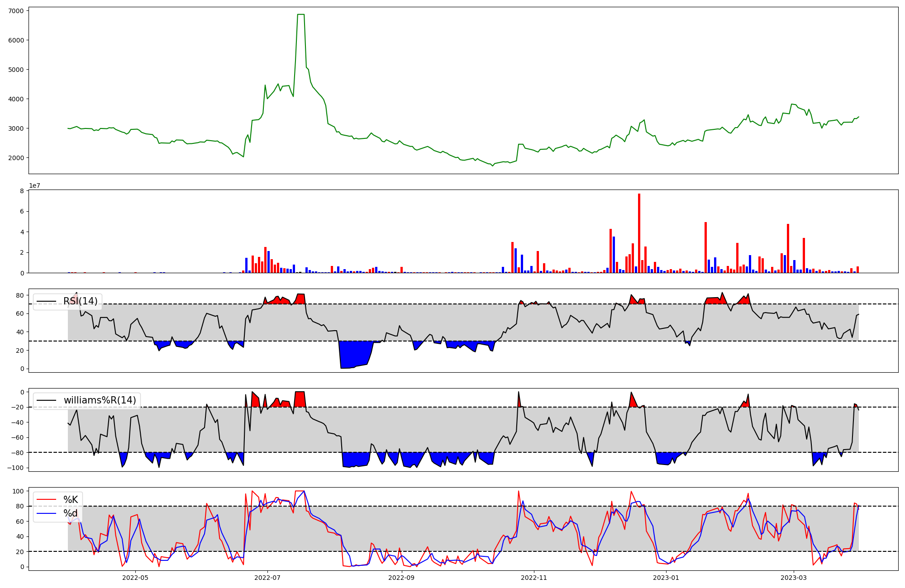Click the red %K legend line sample
Screen dimensions: 905x588
[47, 500]
